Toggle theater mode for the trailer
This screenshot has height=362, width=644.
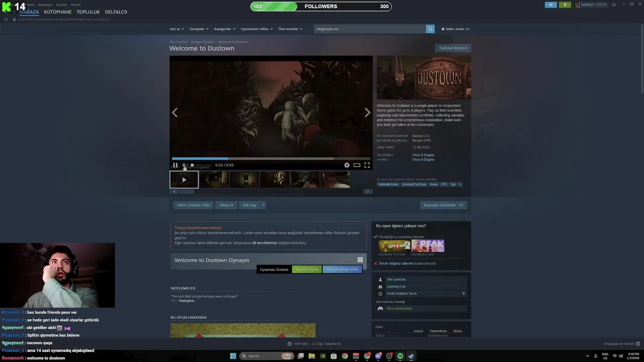click(x=357, y=165)
